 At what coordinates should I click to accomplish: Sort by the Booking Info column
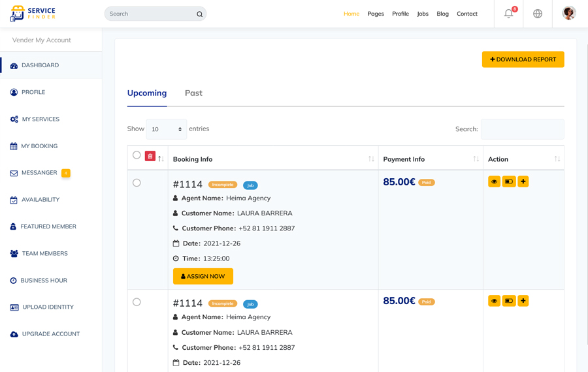tap(371, 159)
